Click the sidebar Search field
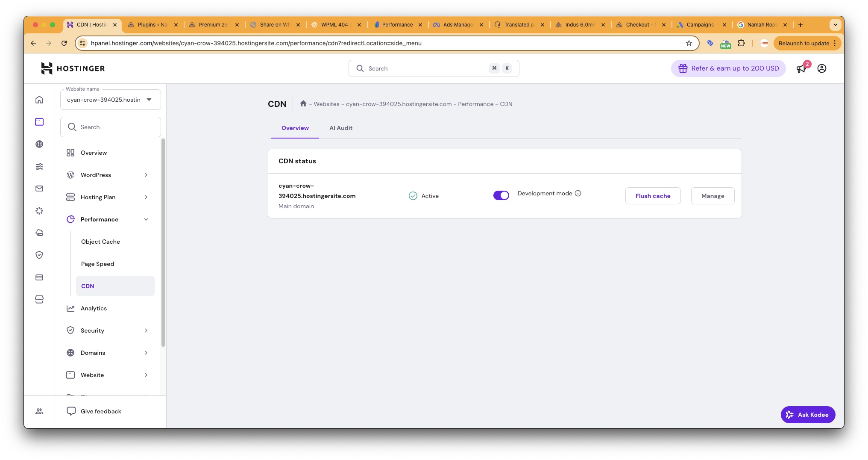Screen dimensions: 868x460 [x=111, y=127]
